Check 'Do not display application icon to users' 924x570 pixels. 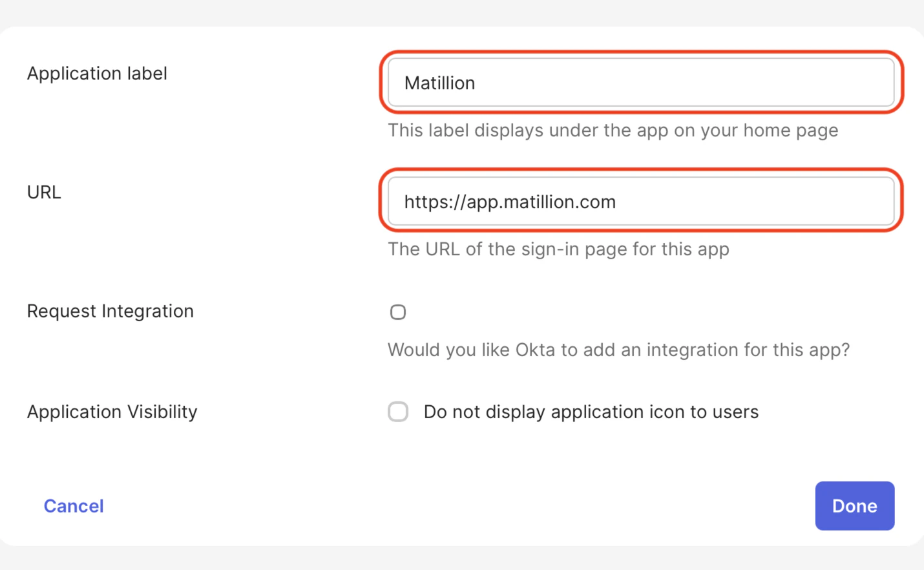coord(397,412)
